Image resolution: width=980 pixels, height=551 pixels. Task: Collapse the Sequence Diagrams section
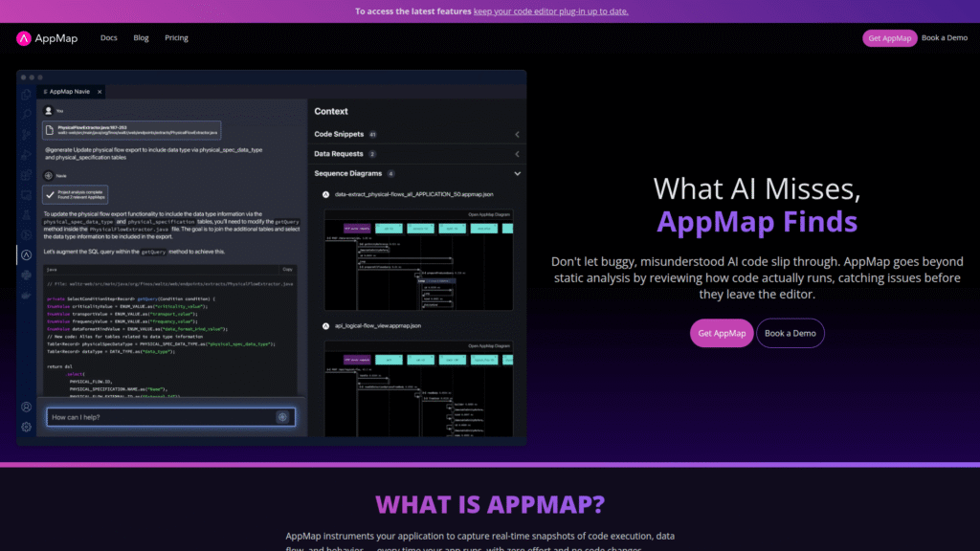[x=517, y=174]
